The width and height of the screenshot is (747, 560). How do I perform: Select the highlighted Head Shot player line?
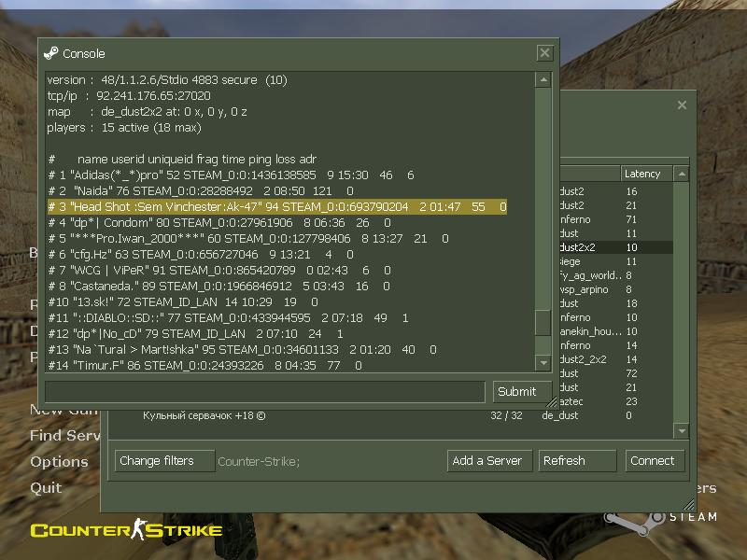(x=276, y=206)
